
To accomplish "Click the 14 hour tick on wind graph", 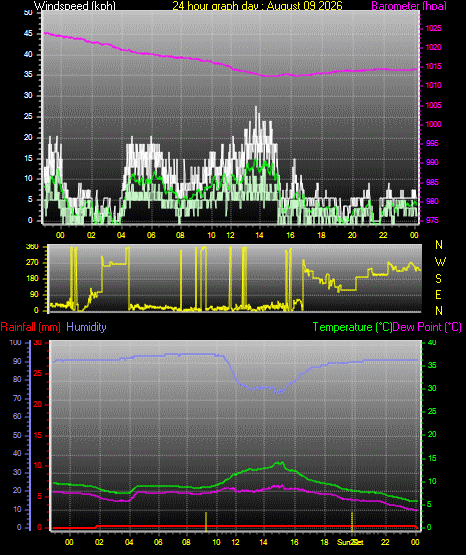I will point(259,235).
